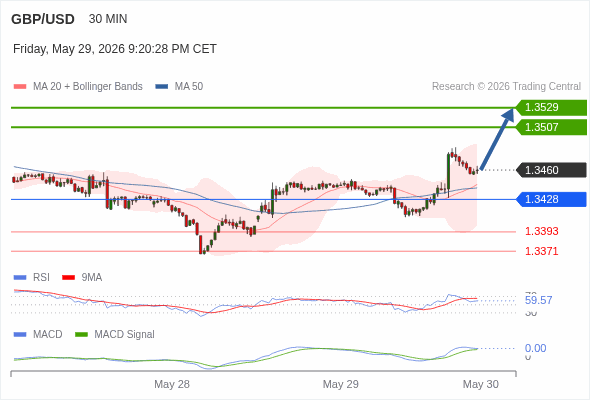Screen dimensions: 590x400
Task: Click the May 30 date axis label
Action: 481,384
